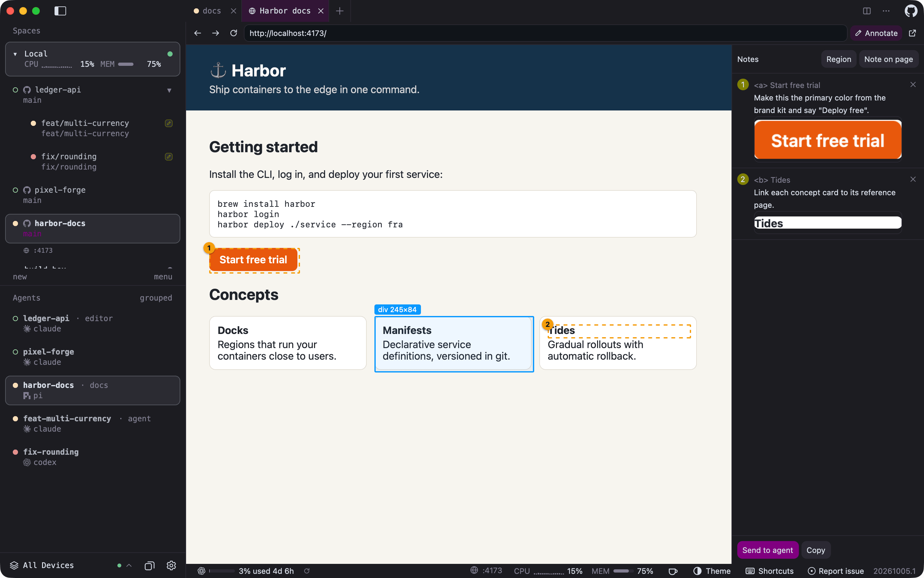Go back in browser history
Viewport: 924px width, 578px height.
coord(197,33)
